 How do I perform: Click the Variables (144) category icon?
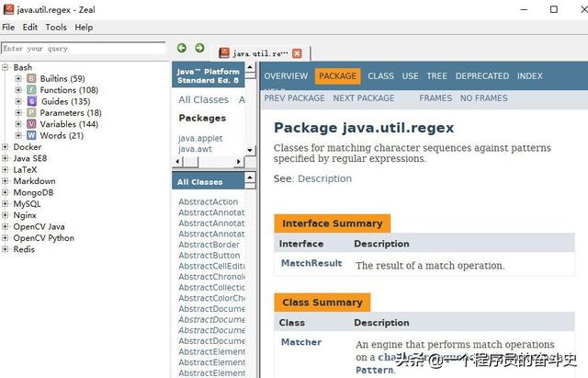coord(31,124)
